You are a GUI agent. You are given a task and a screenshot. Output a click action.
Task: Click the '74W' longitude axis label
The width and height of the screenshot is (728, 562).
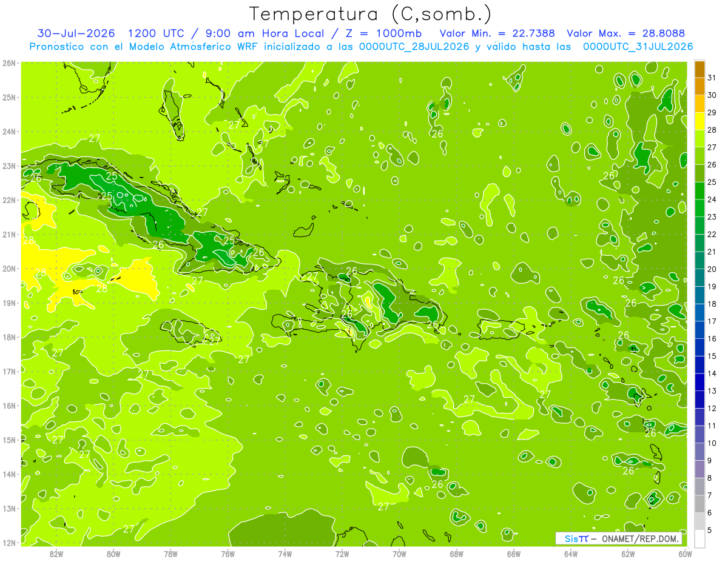coord(285,554)
